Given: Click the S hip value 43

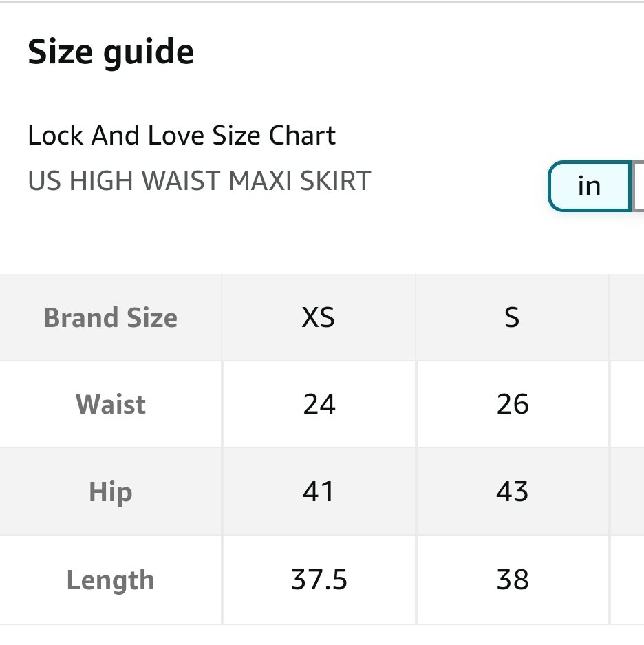Looking at the screenshot, I should point(513,491).
